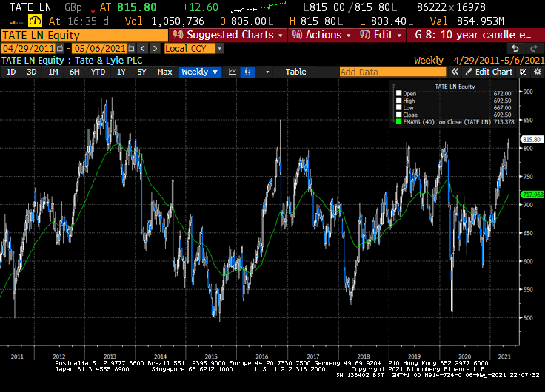Click the green 717.968 EMA axis label
Image resolution: width=545 pixels, height=392 pixels.
(x=532, y=195)
